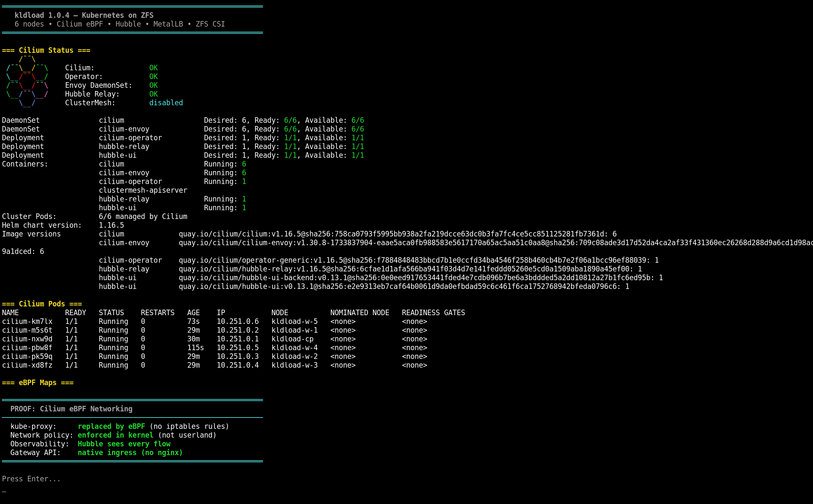Select the "Envoy DaemonSet:" label

coord(98,85)
